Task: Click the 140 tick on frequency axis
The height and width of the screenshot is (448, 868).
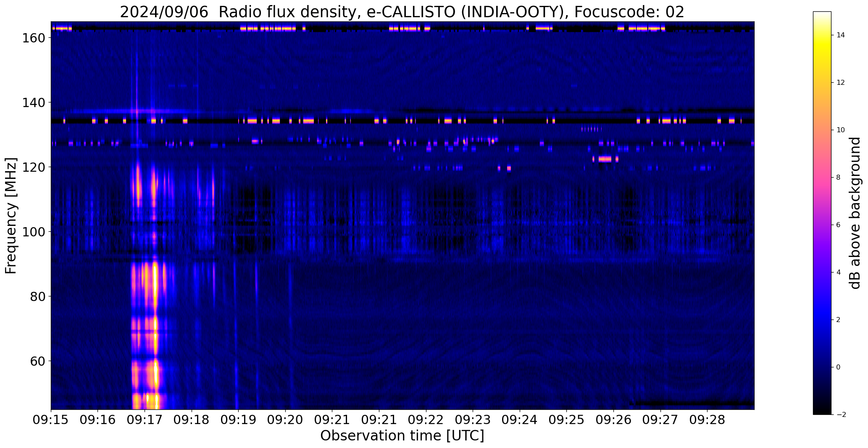Action: pos(33,102)
